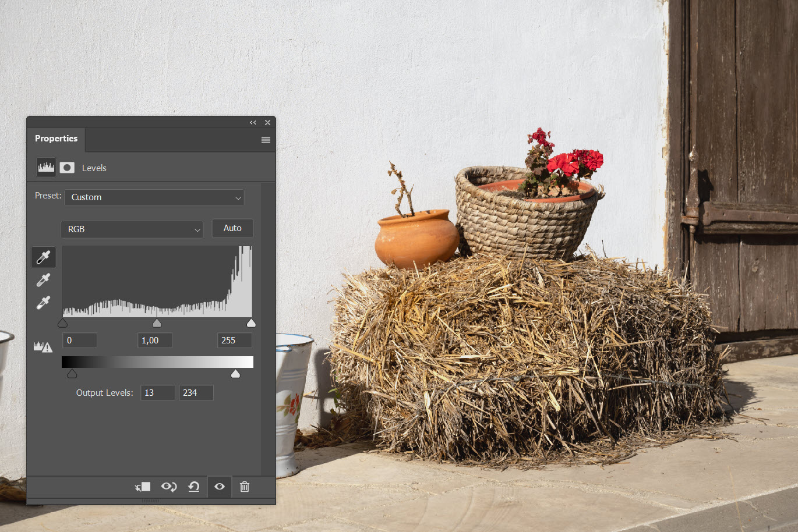Close the Properties panel
798x532 pixels.
pos(267,123)
